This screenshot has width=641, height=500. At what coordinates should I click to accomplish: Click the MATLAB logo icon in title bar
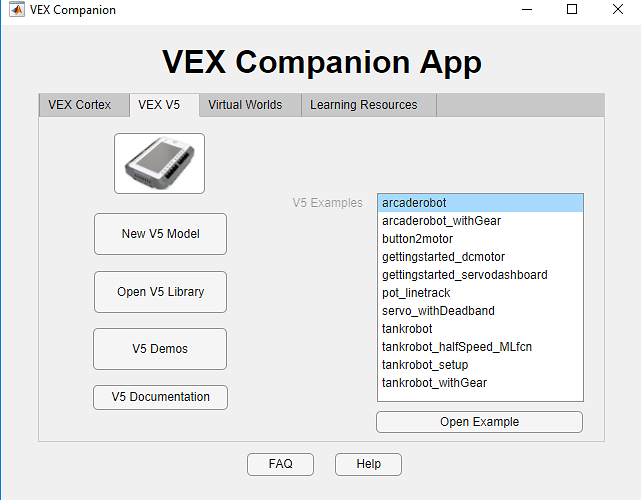[16, 9]
